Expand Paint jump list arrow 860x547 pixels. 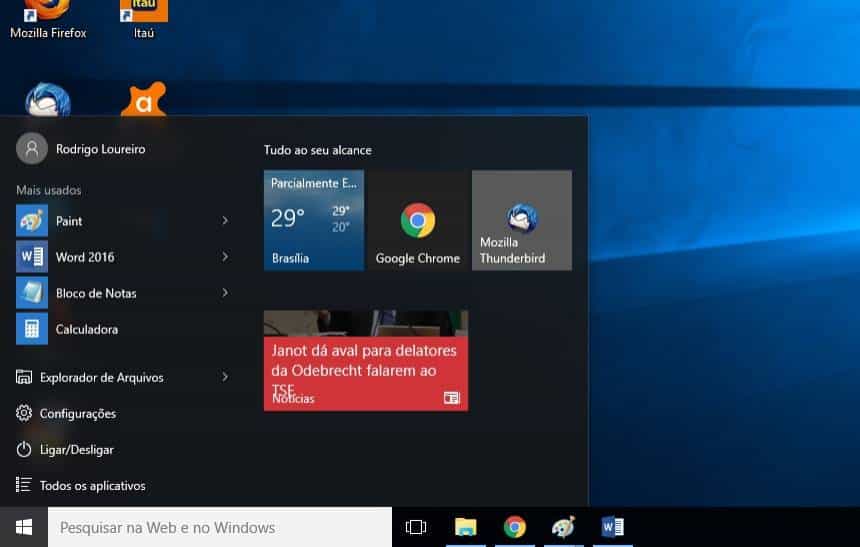tap(225, 221)
